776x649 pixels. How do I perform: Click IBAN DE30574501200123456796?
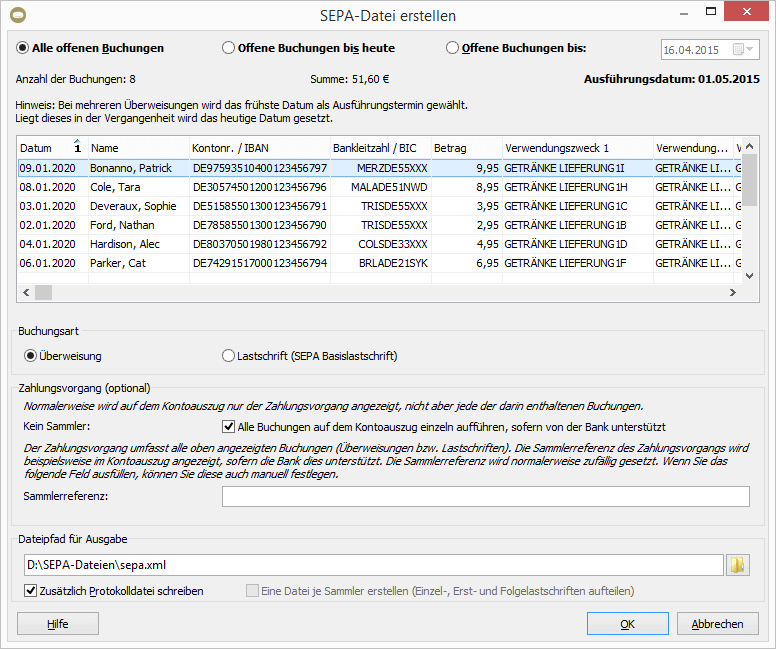pos(259,187)
